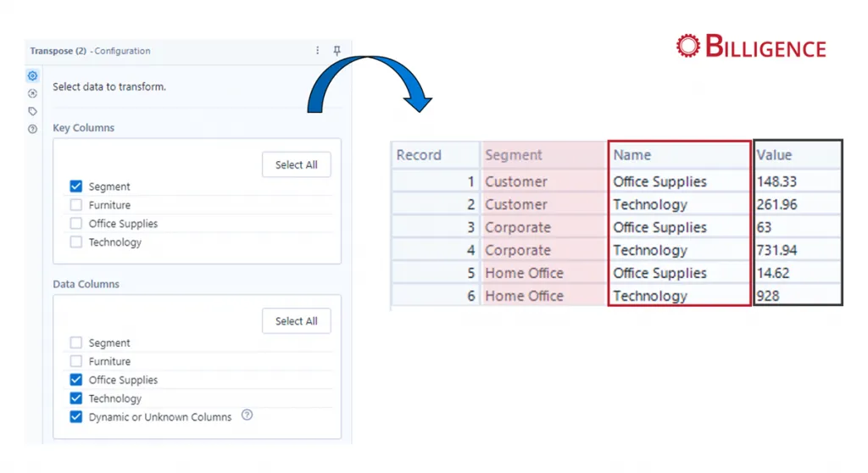868x473 pixels.
Task: Uncheck Segment in Key Columns
Action: (75, 186)
